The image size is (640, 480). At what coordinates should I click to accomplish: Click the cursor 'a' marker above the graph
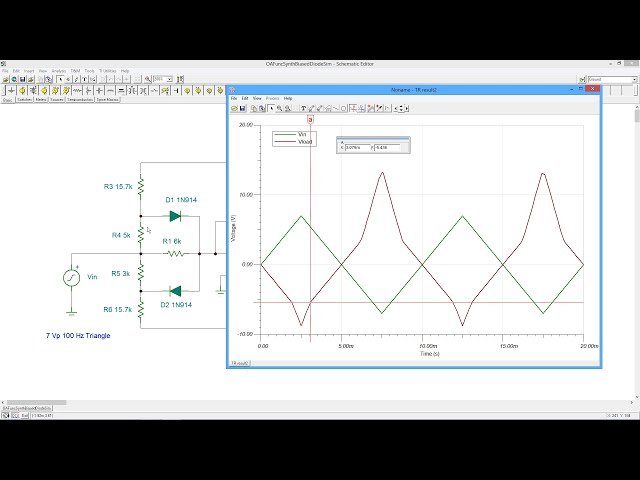310,120
